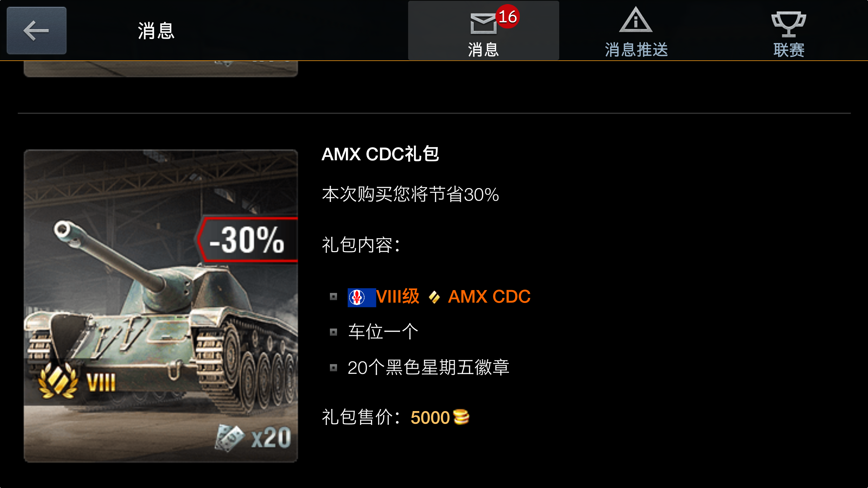Tap the premium diamond icon beside AMX CDC
This screenshot has height=488, width=868.
[434, 297]
